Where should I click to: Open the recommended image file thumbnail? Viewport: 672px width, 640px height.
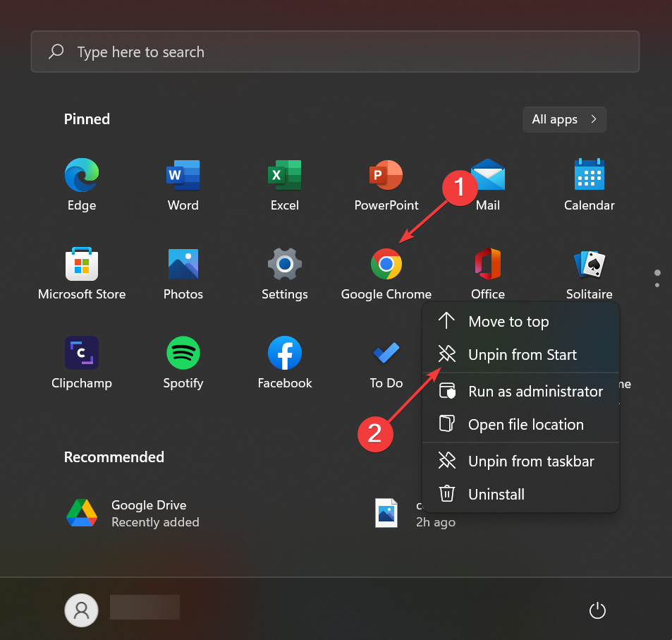[386, 512]
